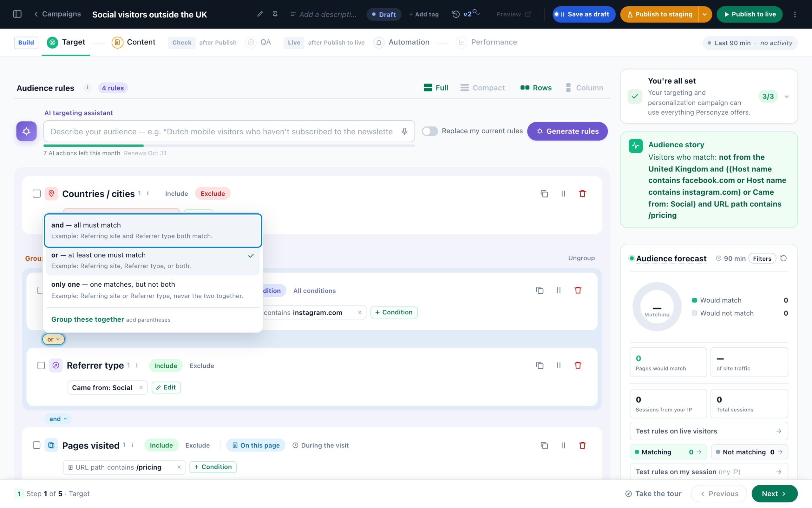This screenshot has height=508, width=812.
Task: Open the 'and' operator dropdown
Action: 58,419
